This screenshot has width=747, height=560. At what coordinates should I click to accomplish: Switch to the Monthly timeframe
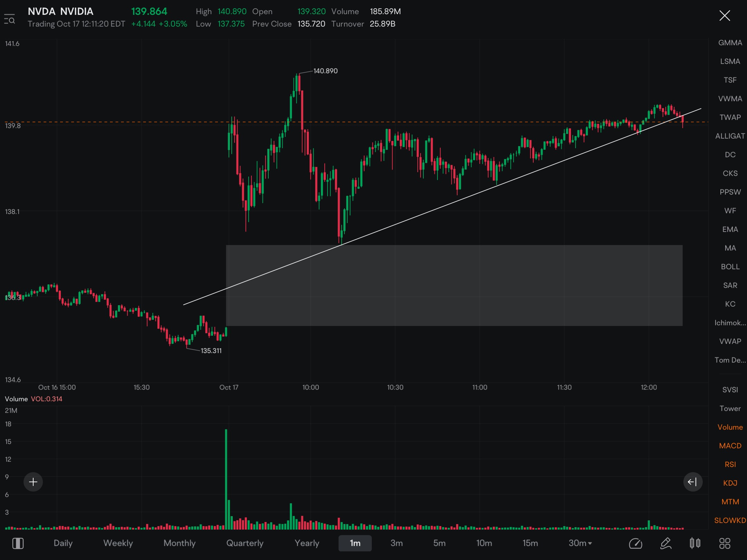pos(179,543)
